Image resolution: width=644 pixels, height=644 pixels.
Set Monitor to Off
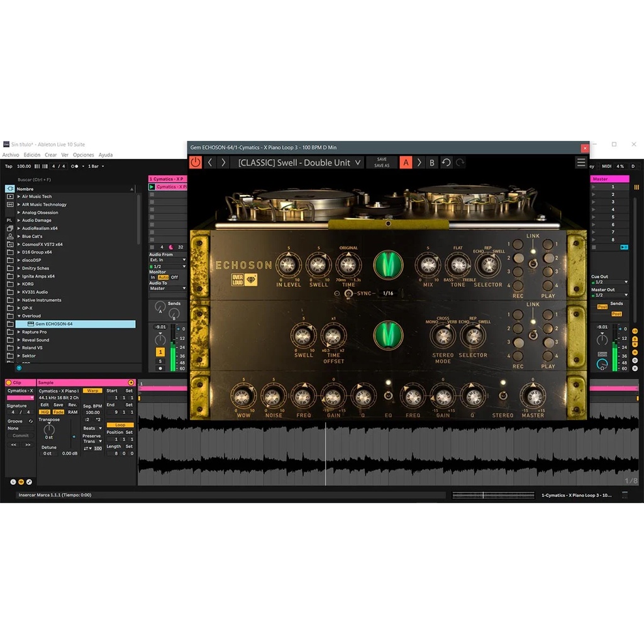pyautogui.click(x=175, y=277)
